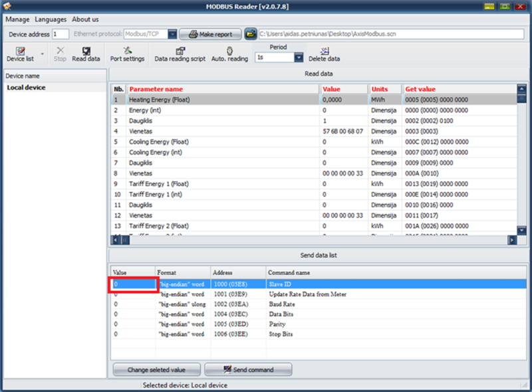Open the Ethernet protocol dropdown
532x392 pixels.
coord(172,34)
